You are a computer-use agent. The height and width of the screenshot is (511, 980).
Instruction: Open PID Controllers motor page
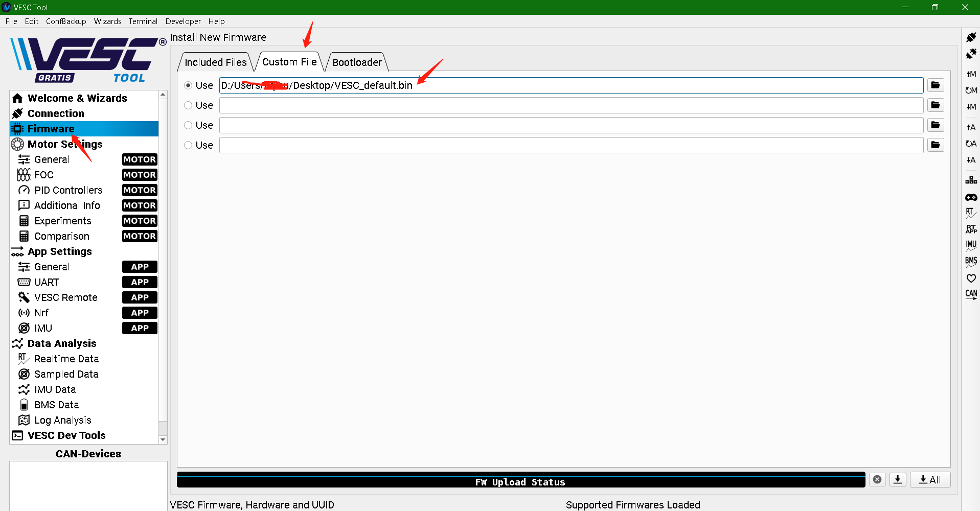[84, 190]
